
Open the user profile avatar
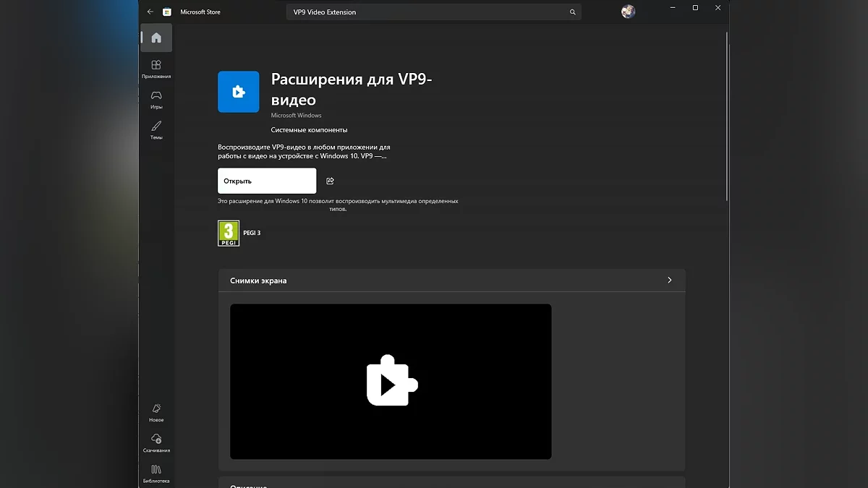coord(628,12)
